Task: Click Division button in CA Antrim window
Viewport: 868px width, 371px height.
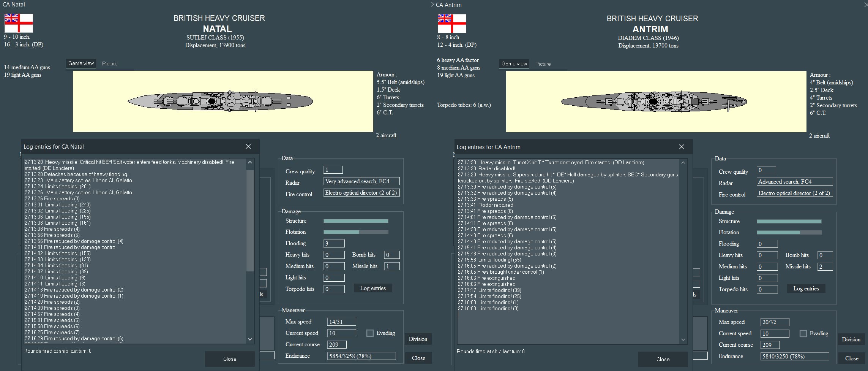Action: 851,339
